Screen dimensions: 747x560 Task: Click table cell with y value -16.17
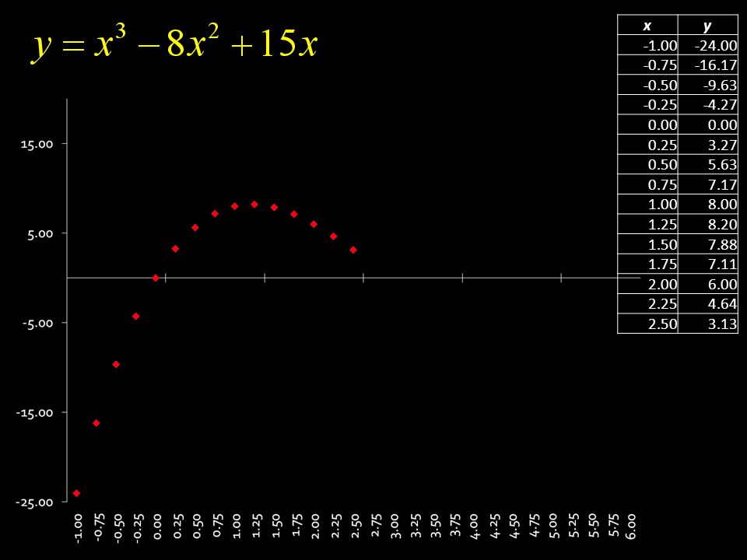[707, 65]
